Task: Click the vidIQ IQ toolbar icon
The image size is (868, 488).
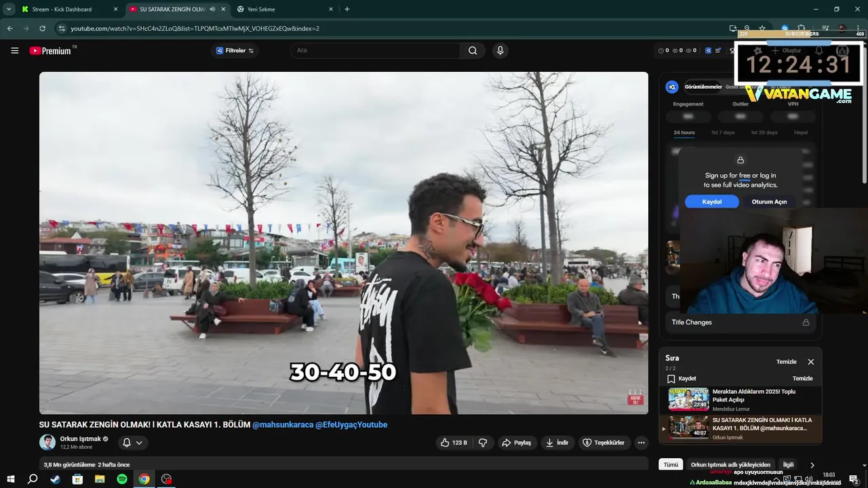Action: 708,50
